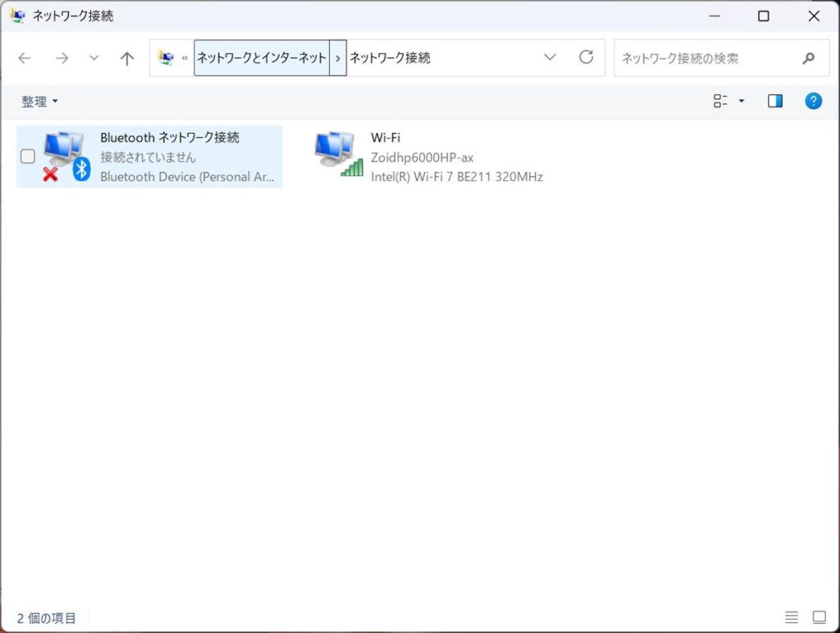Close the ネットワーク接続 window
This screenshot has height=633, width=840.
pyautogui.click(x=814, y=16)
